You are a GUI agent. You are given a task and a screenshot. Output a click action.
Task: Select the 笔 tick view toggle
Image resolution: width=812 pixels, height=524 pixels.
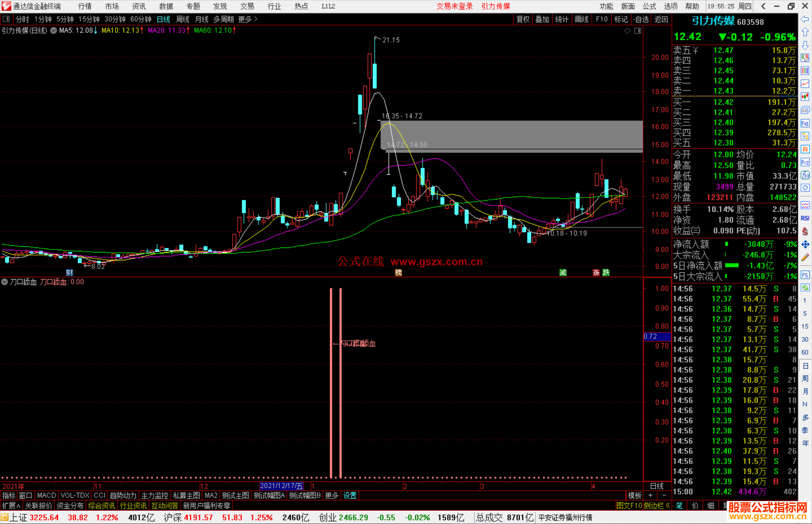pos(679,506)
